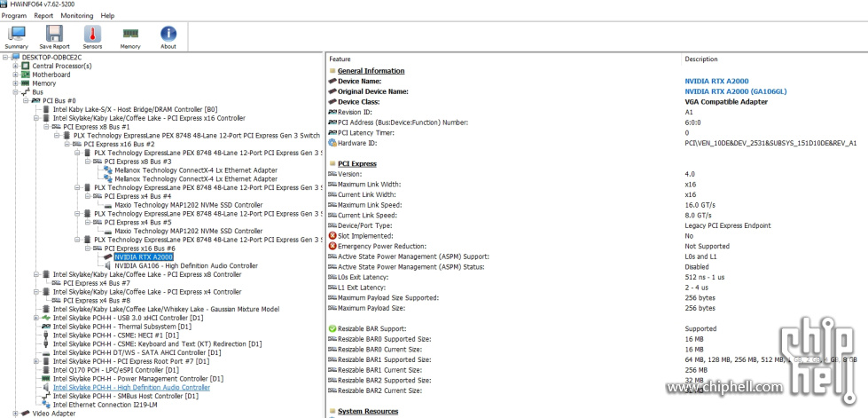
Task: Click the L0s Exit Latency row
Action: [x=598, y=277]
